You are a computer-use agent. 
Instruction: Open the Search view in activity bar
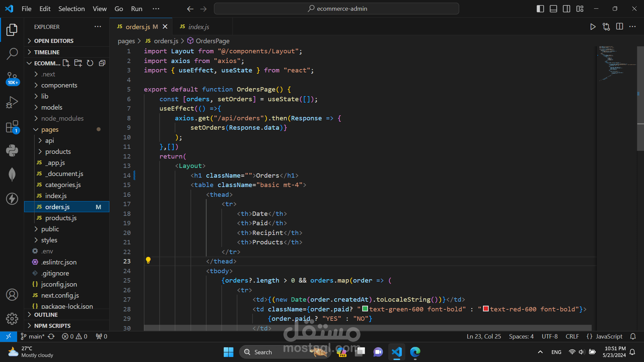point(12,54)
